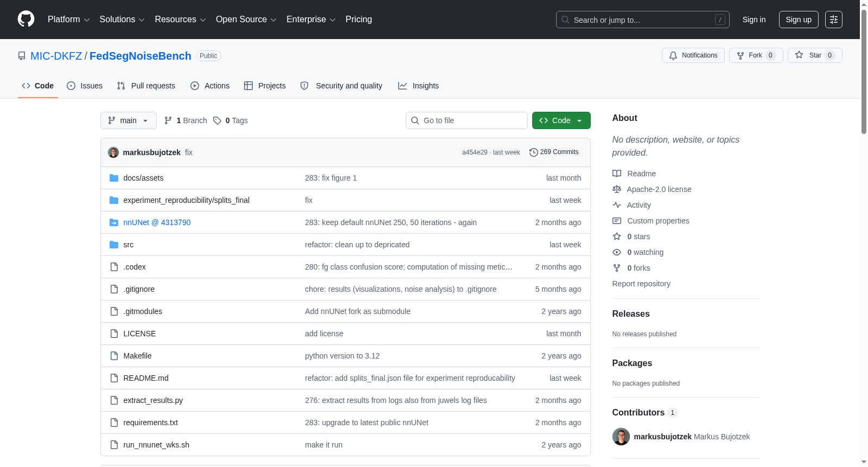Viewport: 868px width, 467px height.
Task: Click the branch icon beside 1 Branch
Action: (x=168, y=120)
